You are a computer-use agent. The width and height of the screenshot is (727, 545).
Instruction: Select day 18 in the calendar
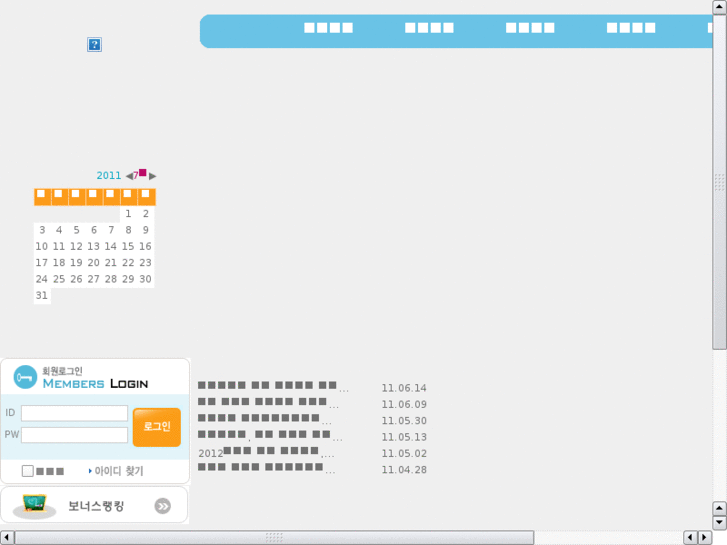pos(59,263)
